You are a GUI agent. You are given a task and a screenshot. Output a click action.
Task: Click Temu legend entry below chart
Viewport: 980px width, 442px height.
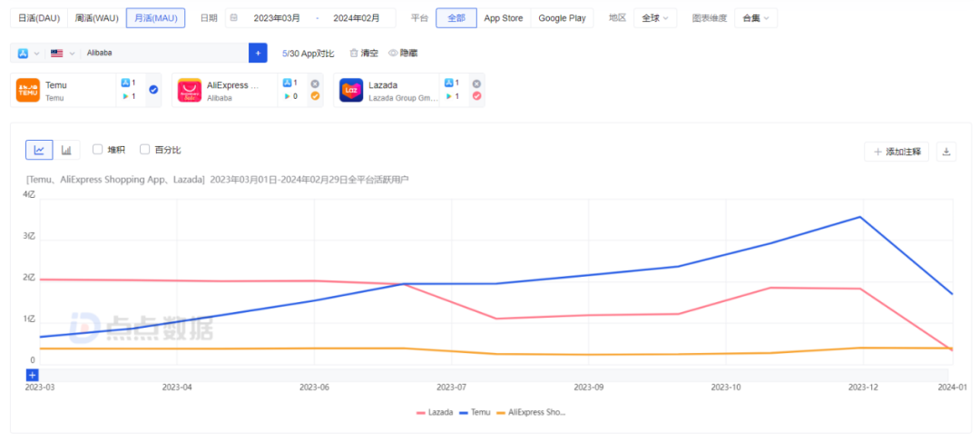coord(475,413)
